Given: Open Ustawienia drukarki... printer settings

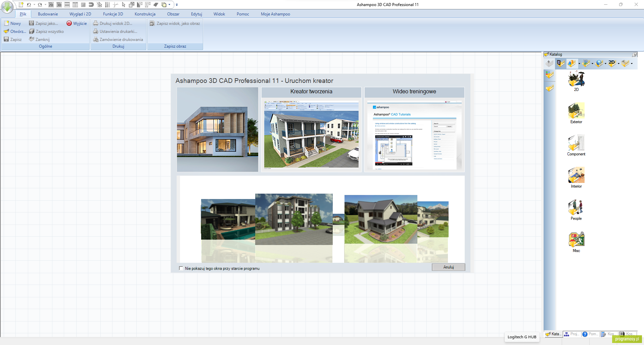Looking at the screenshot, I should click(115, 32).
